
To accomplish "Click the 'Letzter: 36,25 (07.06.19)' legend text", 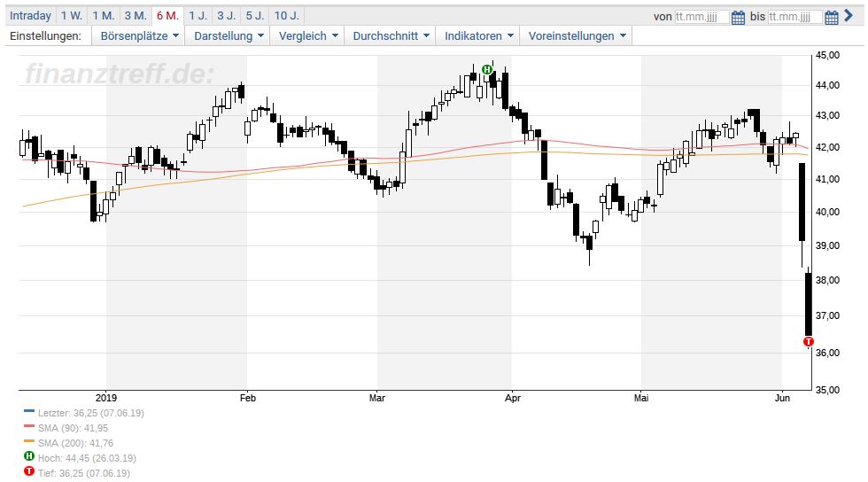I will pos(90,413).
